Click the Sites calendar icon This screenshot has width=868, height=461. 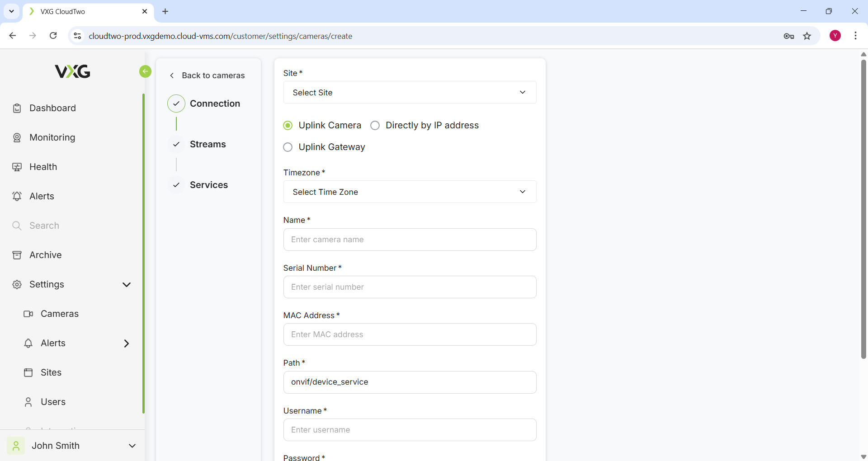click(x=28, y=373)
